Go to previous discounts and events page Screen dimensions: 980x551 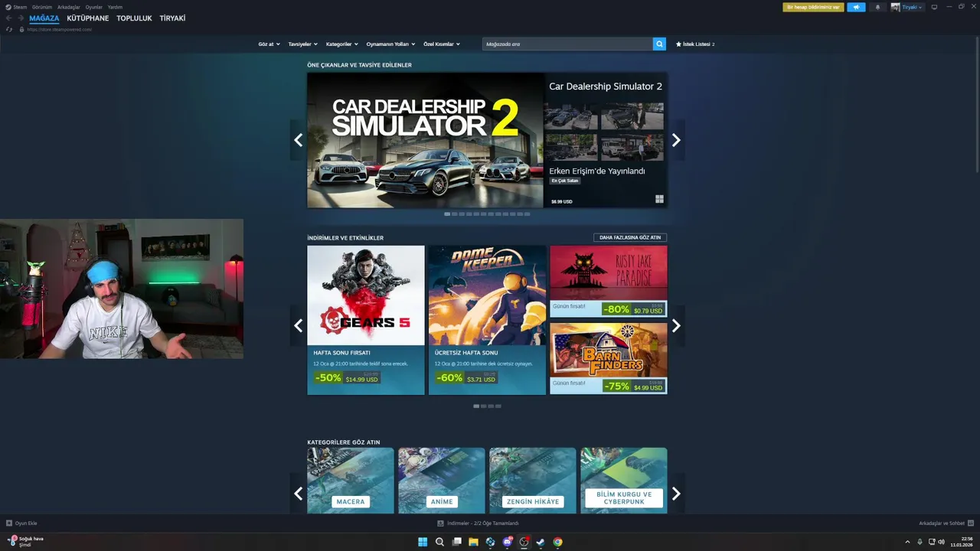click(299, 325)
